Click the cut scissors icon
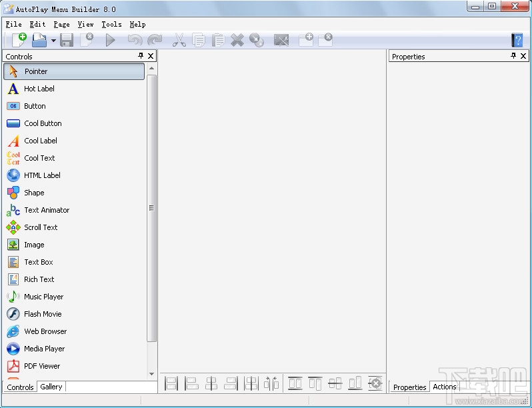This screenshot has height=408, width=532. click(x=179, y=40)
